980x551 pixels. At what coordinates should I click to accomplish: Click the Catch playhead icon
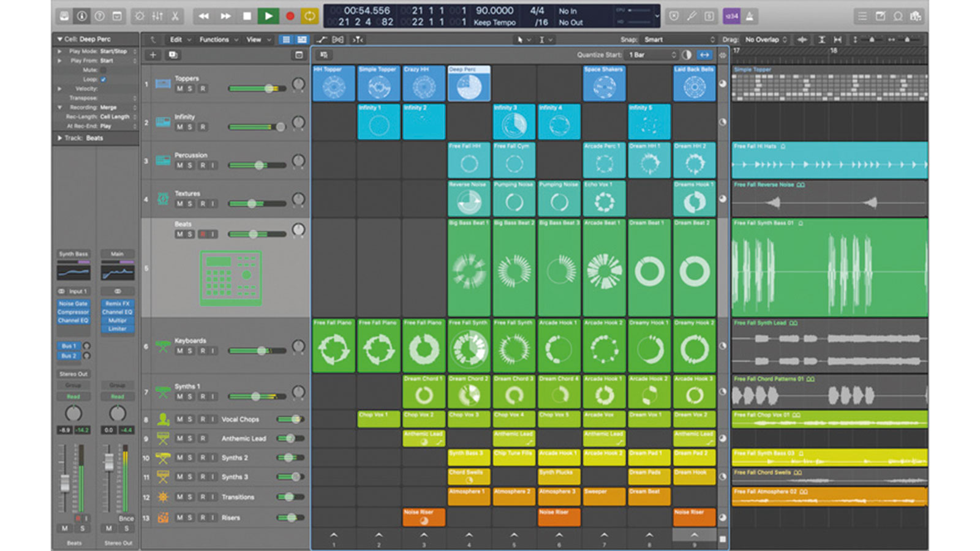(358, 40)
